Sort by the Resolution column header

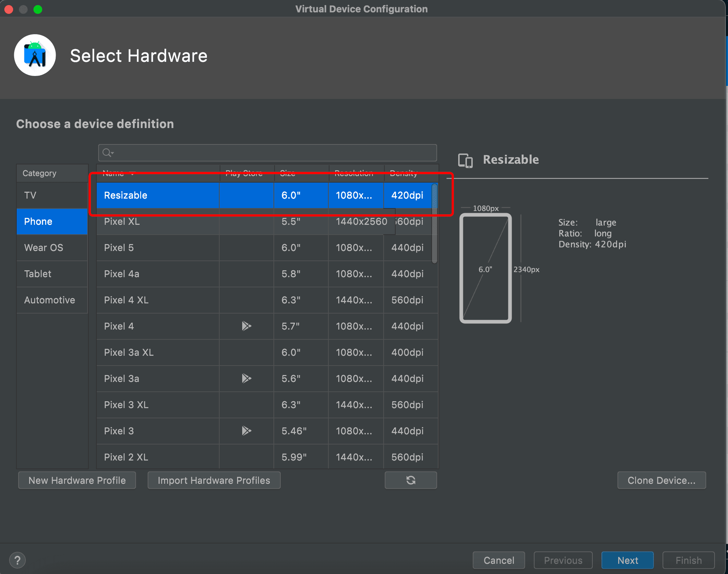click(356, 174)
